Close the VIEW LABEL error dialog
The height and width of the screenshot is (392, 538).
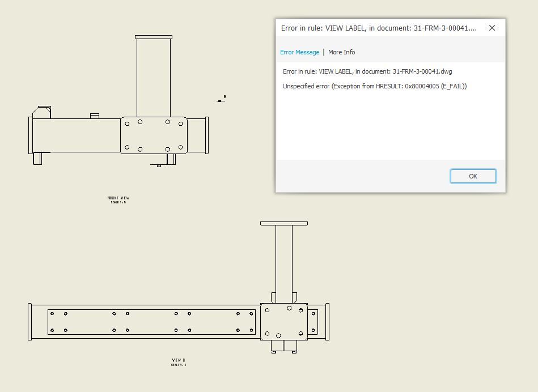(492, 28)
